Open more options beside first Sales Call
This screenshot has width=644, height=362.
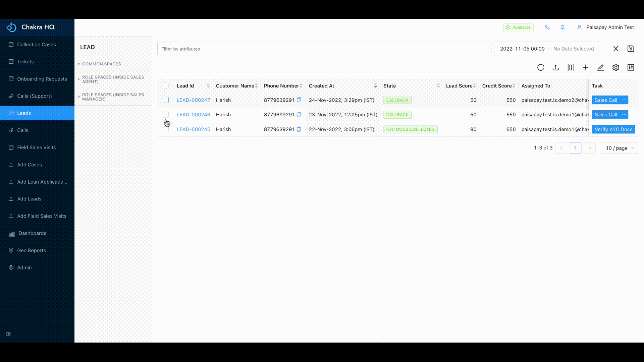(x=624, y=100)
